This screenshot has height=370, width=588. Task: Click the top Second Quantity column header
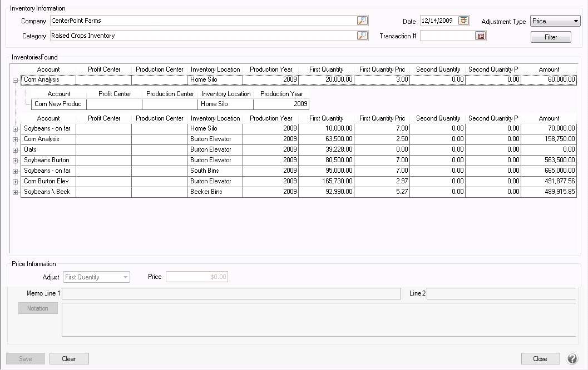[438, 69]
